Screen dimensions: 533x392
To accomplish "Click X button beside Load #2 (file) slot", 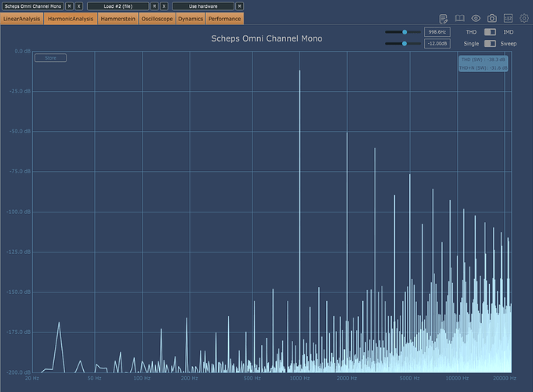I will click(164, 6).
